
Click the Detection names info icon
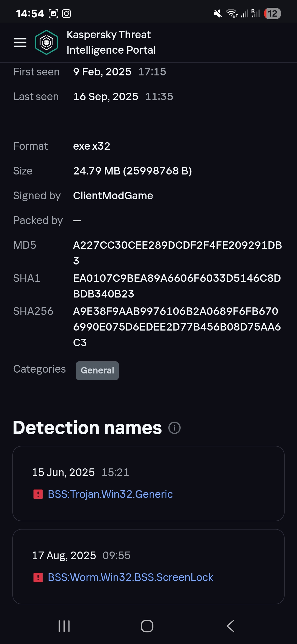(174, 428)
